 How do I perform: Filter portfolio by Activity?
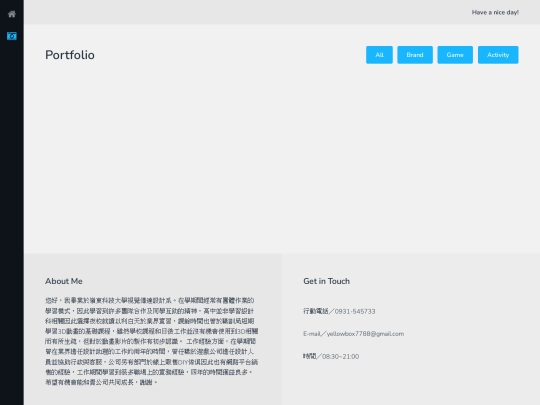click(498, 55)
